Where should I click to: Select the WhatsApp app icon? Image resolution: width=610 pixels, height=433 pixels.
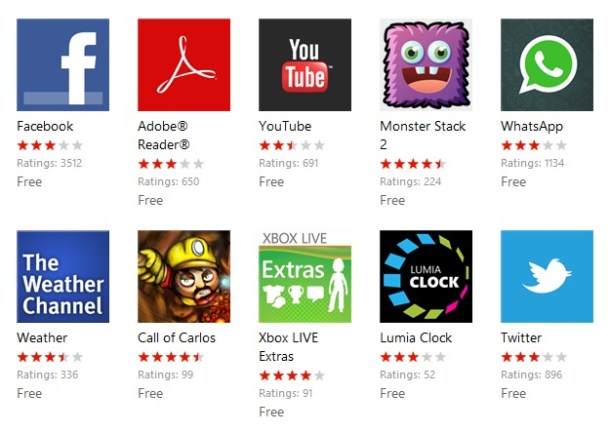pos(547,65)
